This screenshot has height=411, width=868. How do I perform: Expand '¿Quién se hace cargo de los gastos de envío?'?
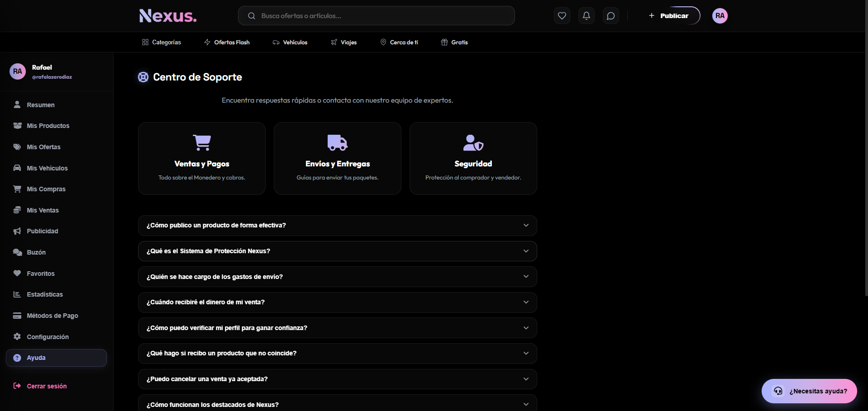338,277
